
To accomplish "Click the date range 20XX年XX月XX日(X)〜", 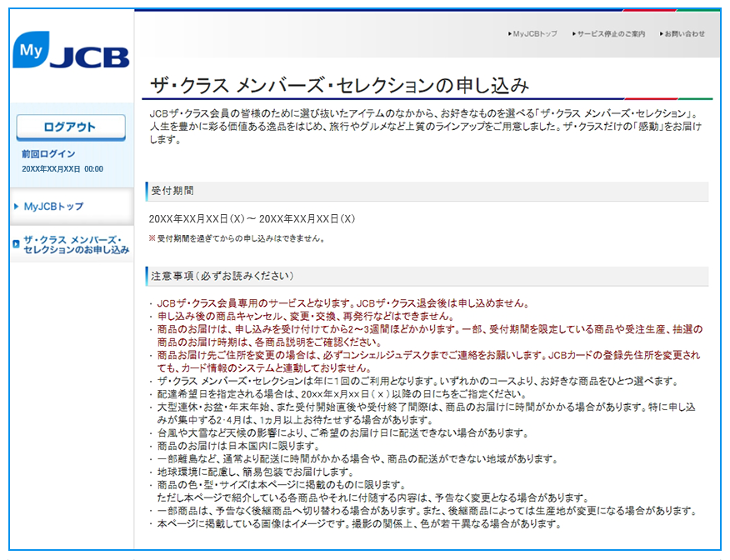I will point(252,219).
